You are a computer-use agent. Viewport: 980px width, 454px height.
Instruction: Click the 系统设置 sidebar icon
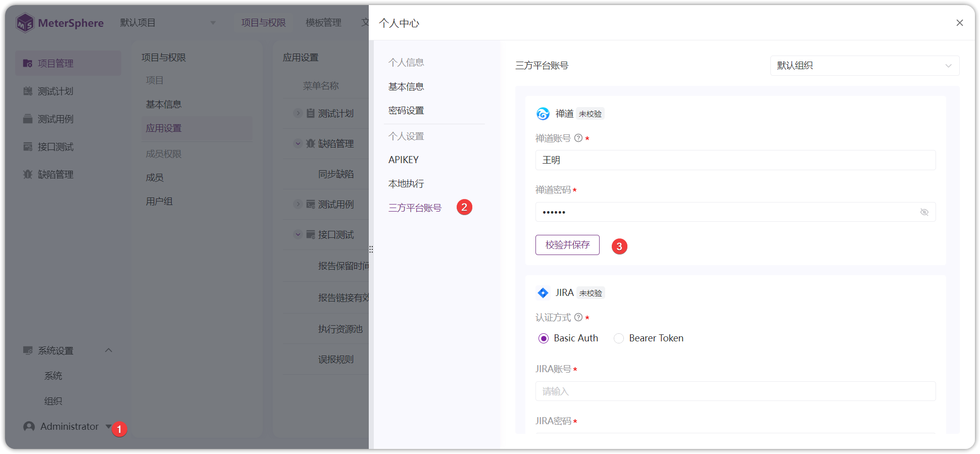coord(28,350)
